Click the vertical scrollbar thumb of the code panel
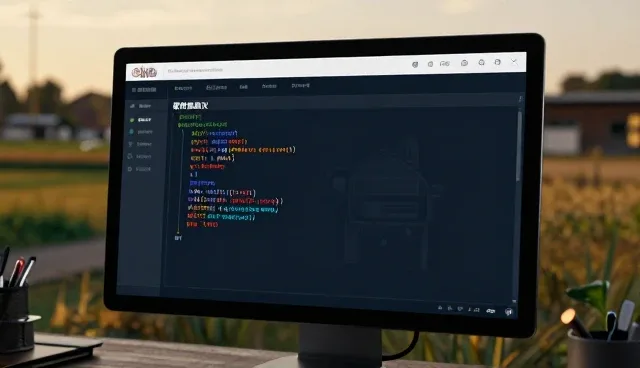 click(x=519, y=146)
